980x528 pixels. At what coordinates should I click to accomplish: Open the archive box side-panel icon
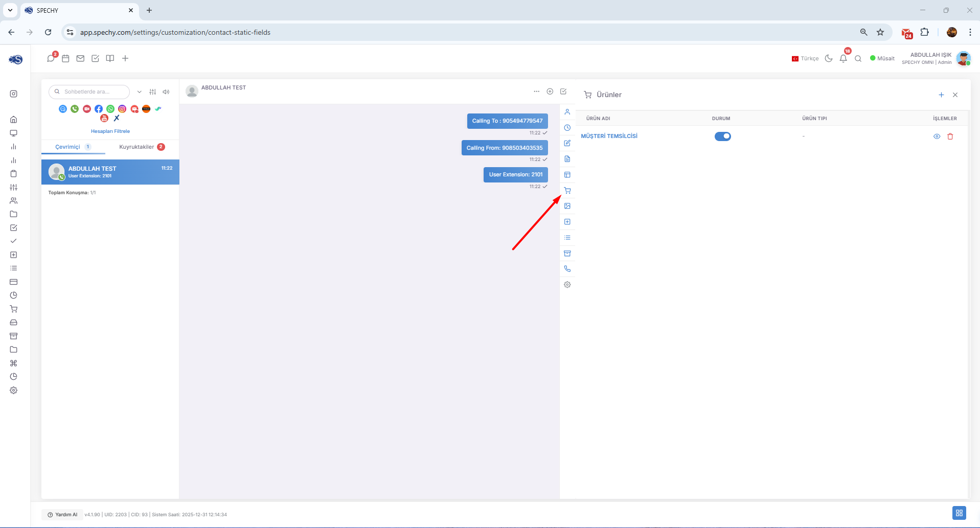tap(567, 254)
